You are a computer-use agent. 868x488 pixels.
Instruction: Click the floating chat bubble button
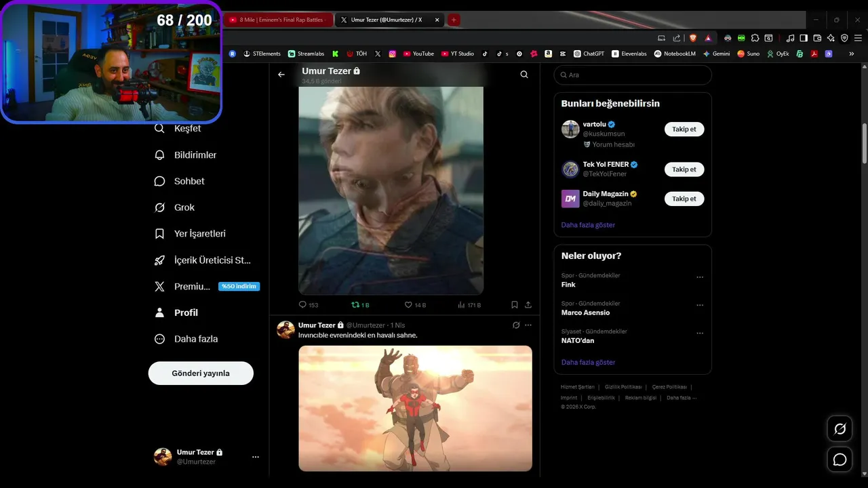[840, 460]
